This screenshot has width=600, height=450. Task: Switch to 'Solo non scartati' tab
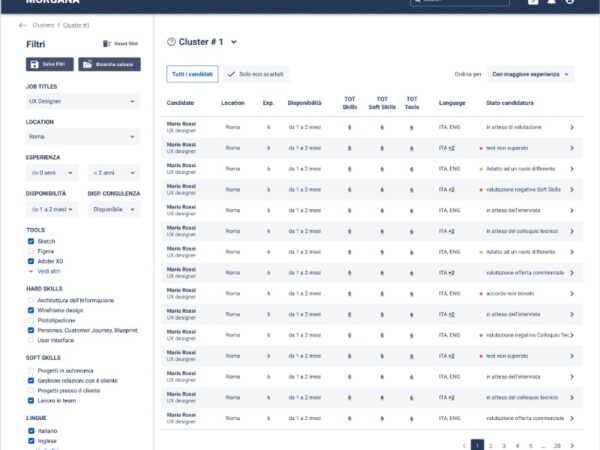pyautogui.click(x=256, y=74)
